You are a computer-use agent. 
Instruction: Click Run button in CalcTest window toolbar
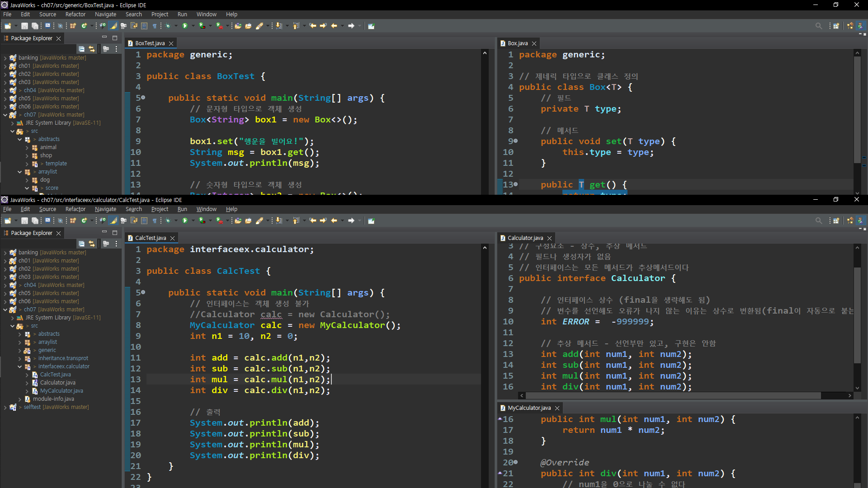pos(184,221)
